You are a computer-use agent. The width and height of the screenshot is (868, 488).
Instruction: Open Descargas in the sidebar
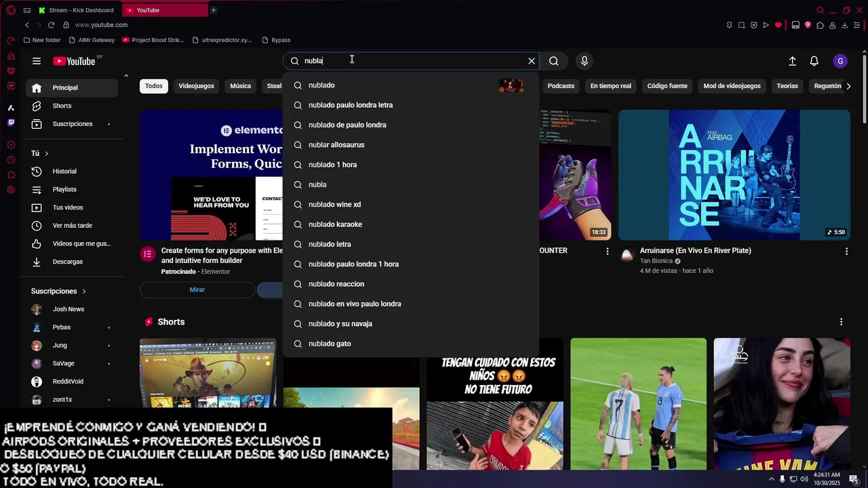tap(72, 262)
